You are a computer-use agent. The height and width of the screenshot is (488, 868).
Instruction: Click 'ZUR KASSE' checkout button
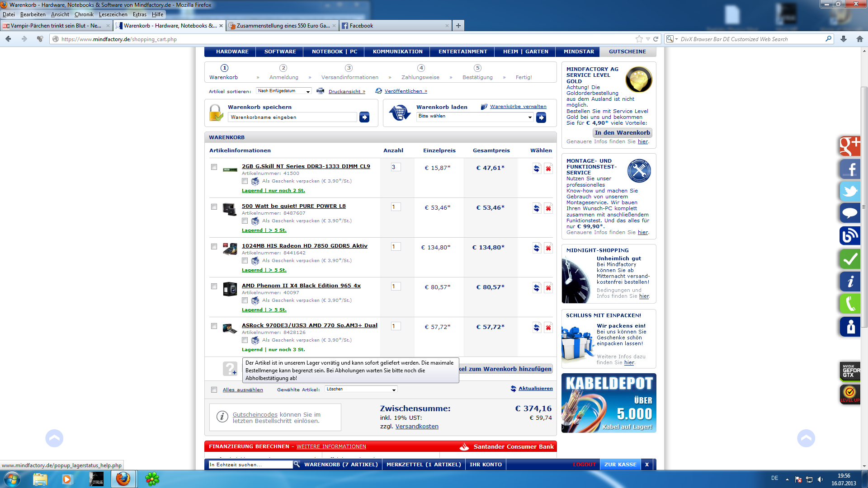[x=620, y=465]
